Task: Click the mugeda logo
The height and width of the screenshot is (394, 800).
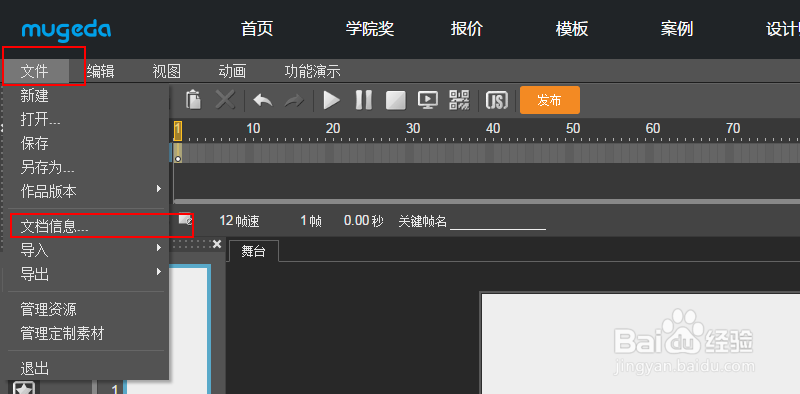Action: click(x=66, y=30)
